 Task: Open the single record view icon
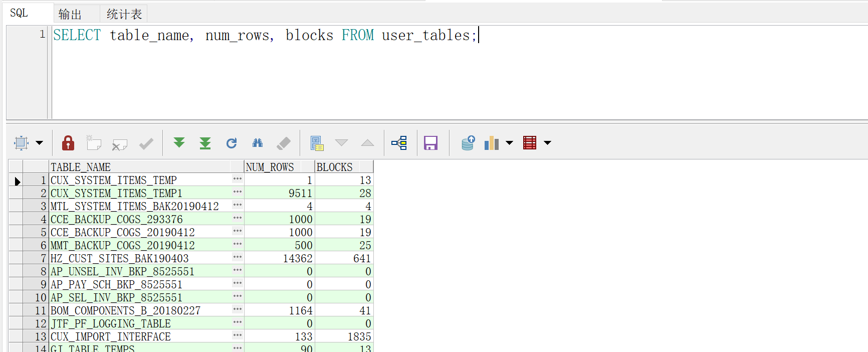point(317,143)
